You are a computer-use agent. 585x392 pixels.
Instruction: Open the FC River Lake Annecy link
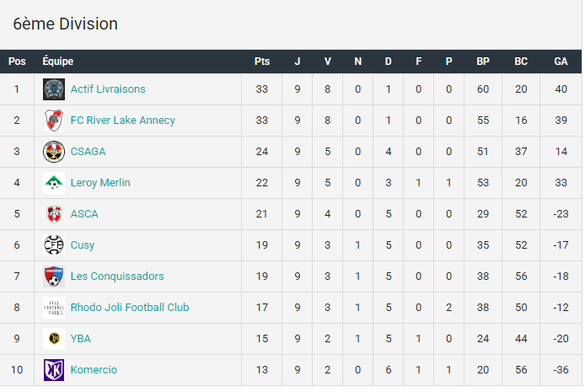click(123, 121)
